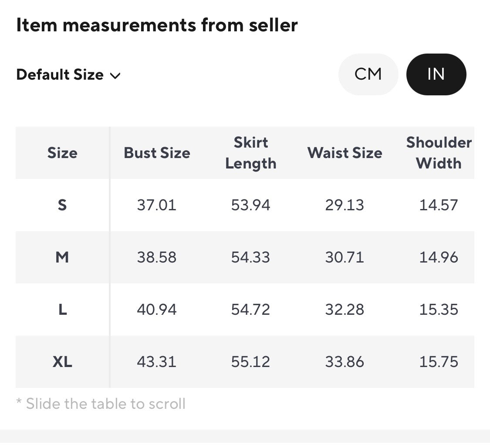Select the S size row label
This screenshot has height=448, width=490.
click(x=62, y=205)
